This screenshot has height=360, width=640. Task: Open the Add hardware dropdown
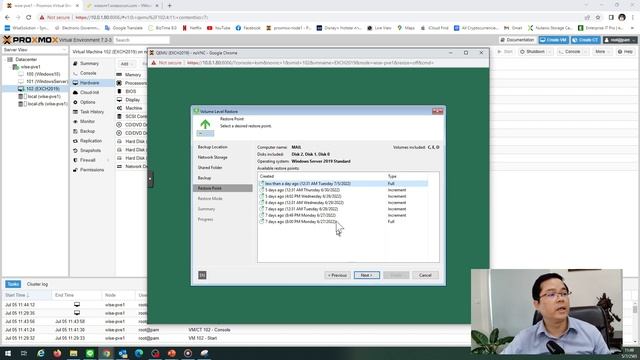click(x=126, y=64)
